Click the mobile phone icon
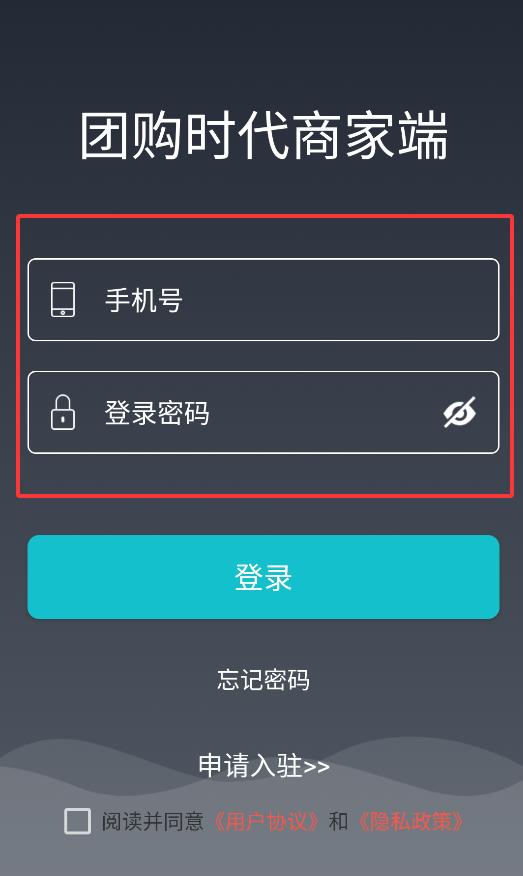The image size is (523, 876). (63, 299)
